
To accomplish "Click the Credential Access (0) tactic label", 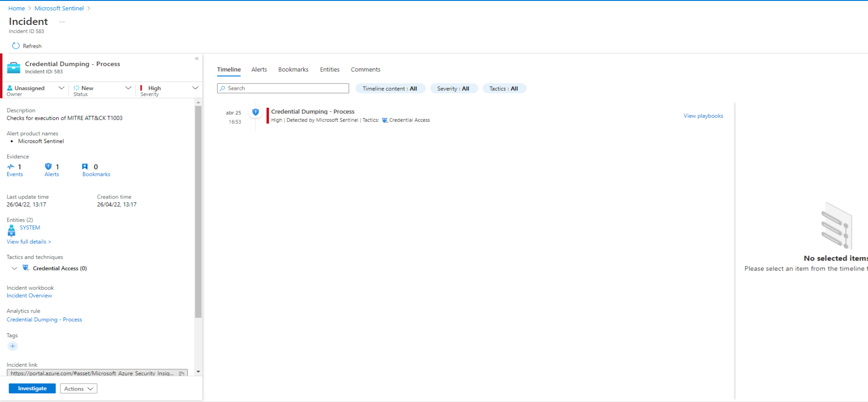I will [60, 268].
